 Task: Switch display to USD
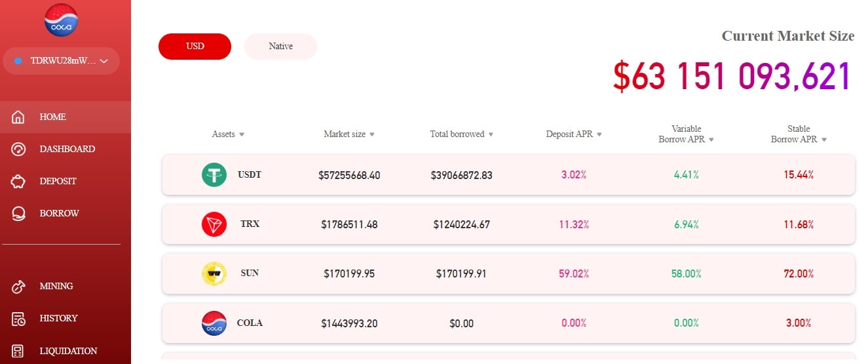(195, 47)
